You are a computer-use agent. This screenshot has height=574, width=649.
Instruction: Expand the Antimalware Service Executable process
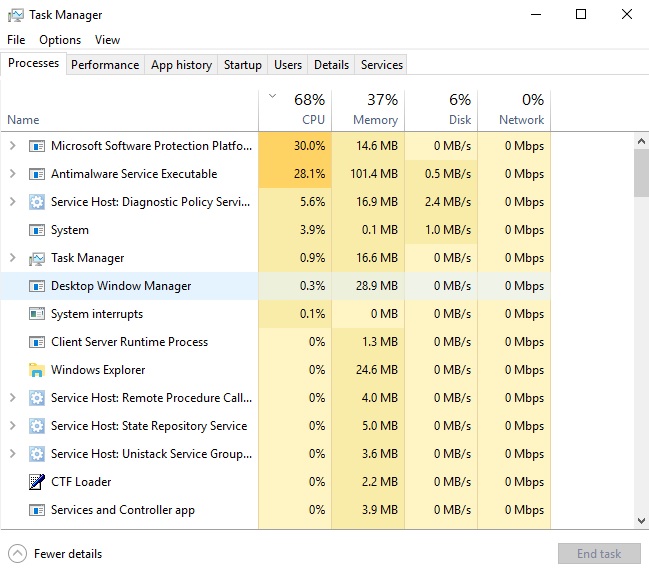[x=12, y=174]
